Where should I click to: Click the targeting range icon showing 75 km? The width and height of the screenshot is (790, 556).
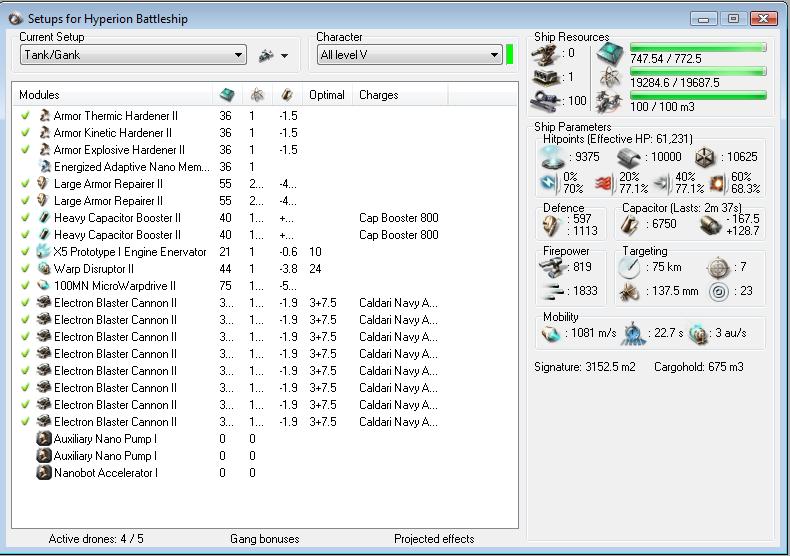629,267
